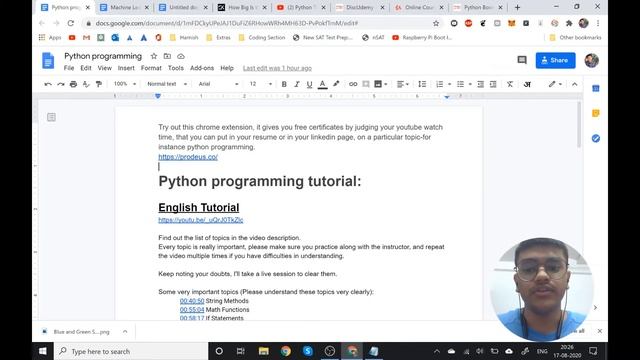This screenshot has height=360, width=640.
Task: Open the Help menu
Action: (227, 68)
